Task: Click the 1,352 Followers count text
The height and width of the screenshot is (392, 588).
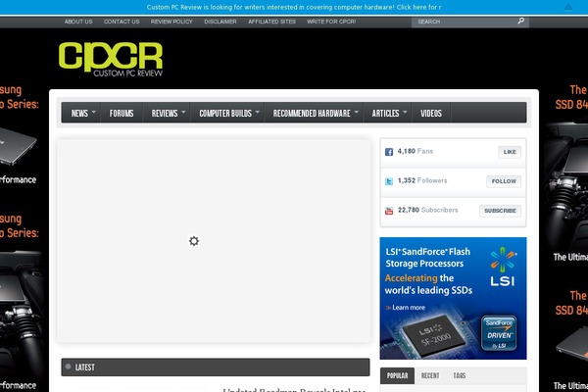Action: coord(422,180)
